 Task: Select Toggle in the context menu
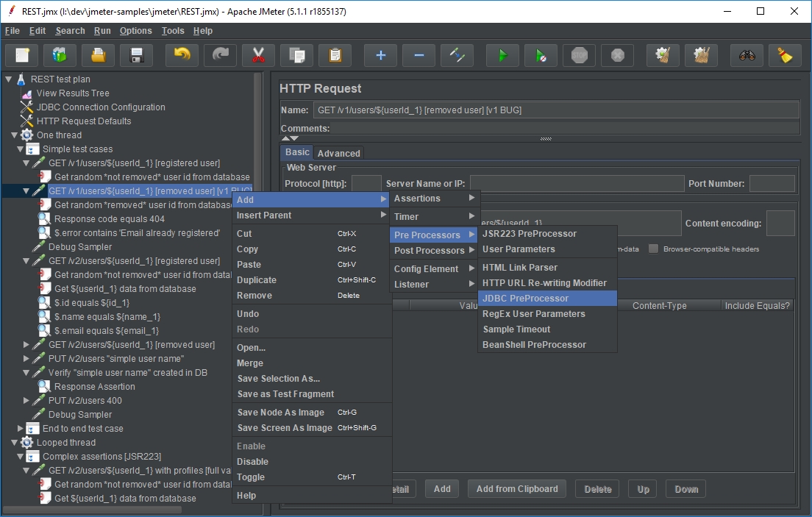[x=311, y=477]
